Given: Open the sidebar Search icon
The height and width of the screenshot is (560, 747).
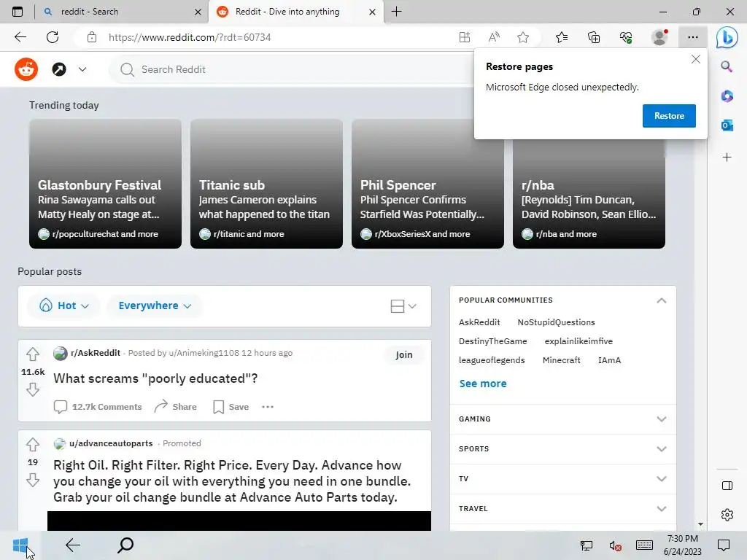Looking at the screenshot, I should click(x=727, y=66).
